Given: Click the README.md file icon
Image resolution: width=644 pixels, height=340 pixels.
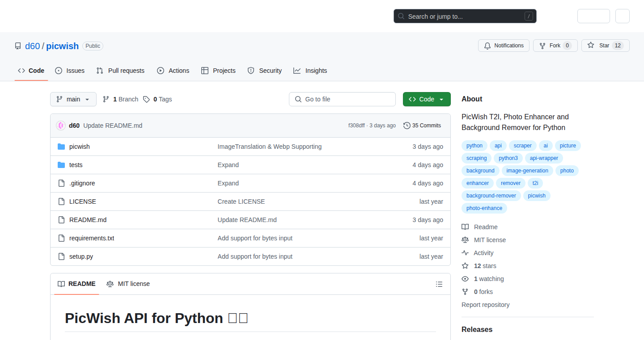Looking at the screenshot, I should [61, 220].
